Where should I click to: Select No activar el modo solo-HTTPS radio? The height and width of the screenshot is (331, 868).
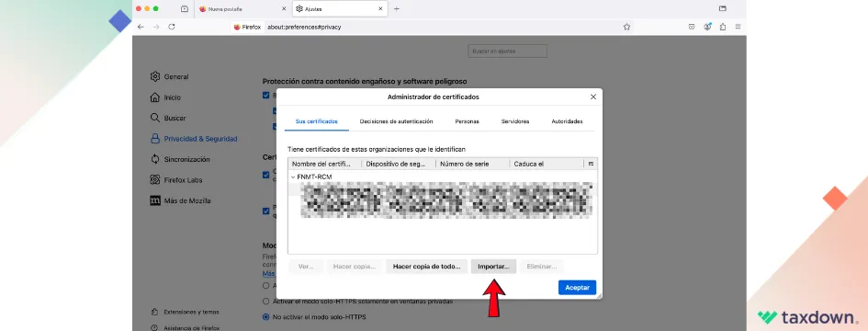[265, 317]
